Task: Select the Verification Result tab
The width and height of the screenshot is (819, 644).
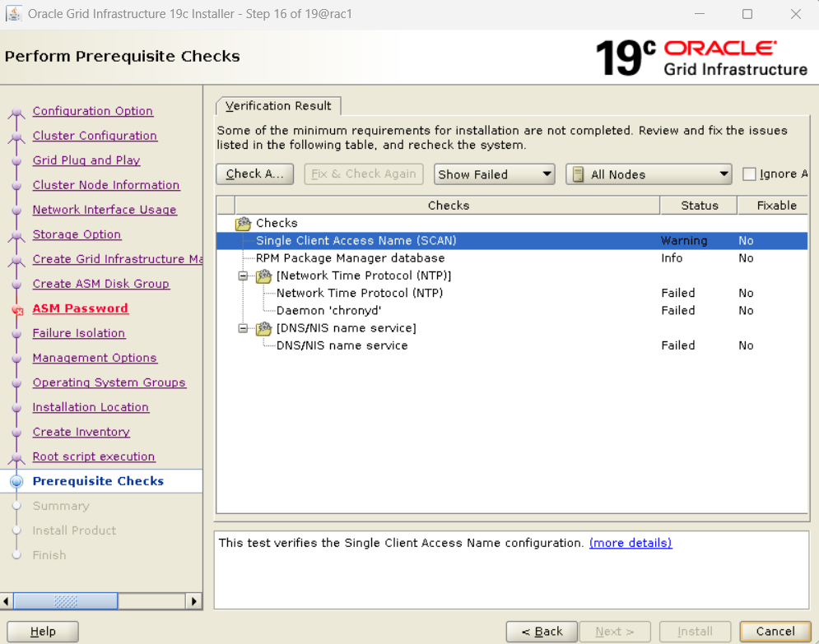Action: pyautogui.click(x=278, y=105)
